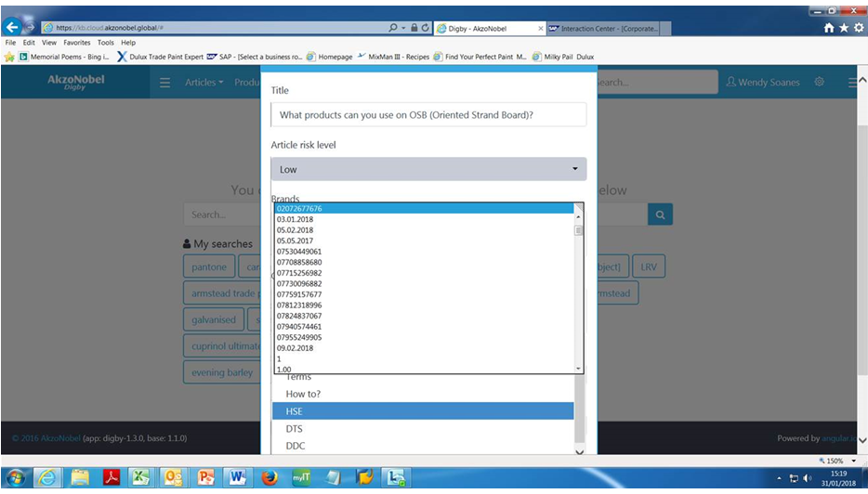Open the Find Your Perfect Paint bookmark

pyautogui.click(x=480, y=57)
